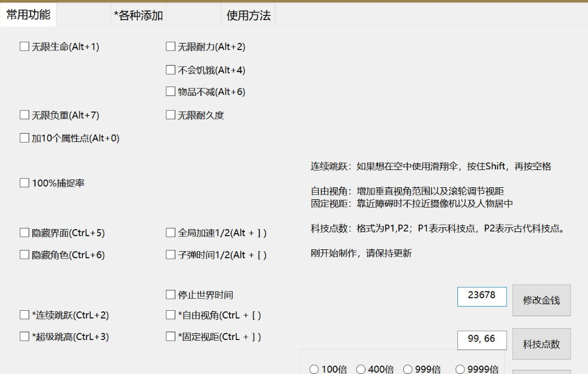Select the 100倍 radio button
588x374 pixels.
point(314,369)
